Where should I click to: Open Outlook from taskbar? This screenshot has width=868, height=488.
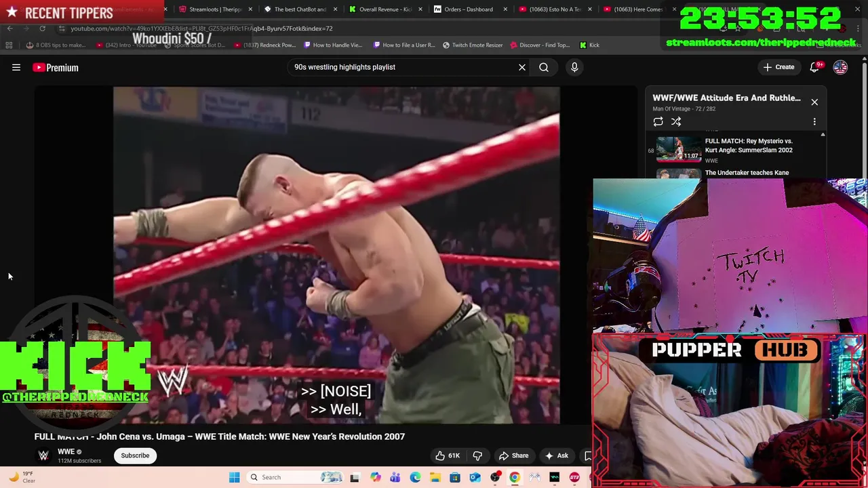pyautogui.click(x=475, y=477)
